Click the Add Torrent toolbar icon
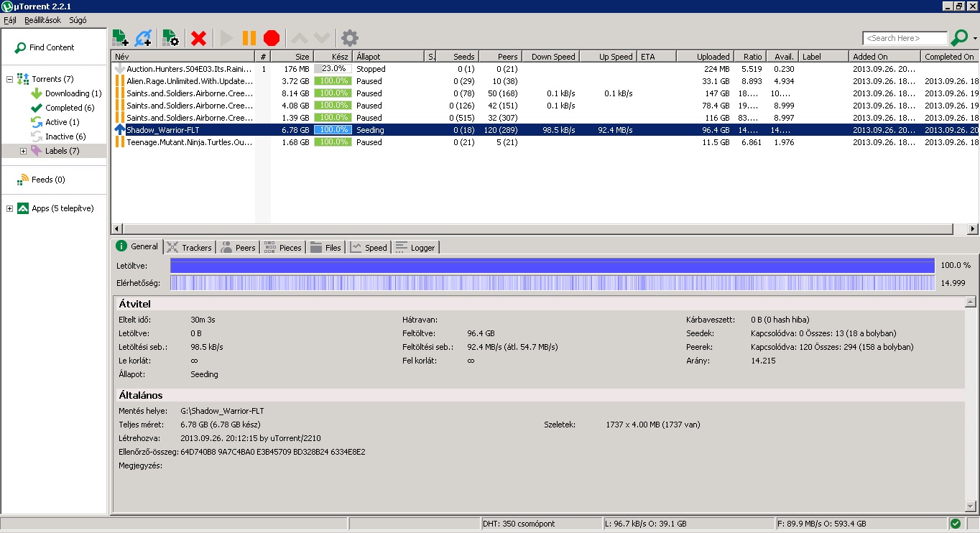The height and width of the screenshot is (533, 980). (120, 38)
